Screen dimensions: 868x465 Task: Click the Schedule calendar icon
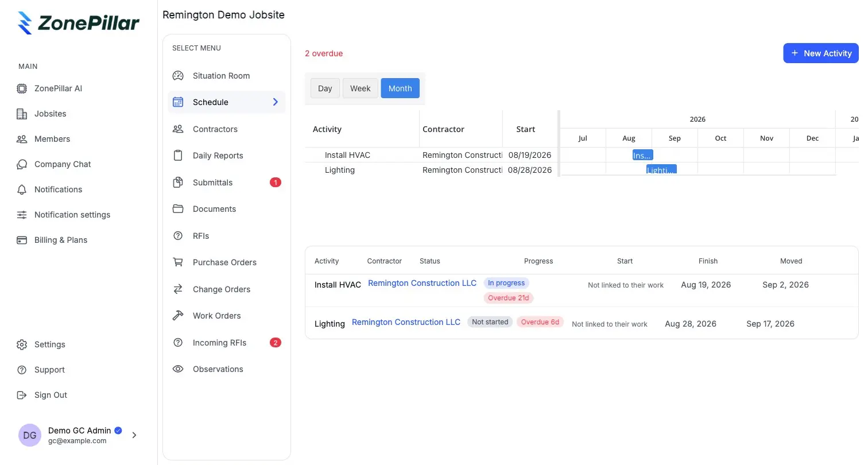tap(178, 102)
